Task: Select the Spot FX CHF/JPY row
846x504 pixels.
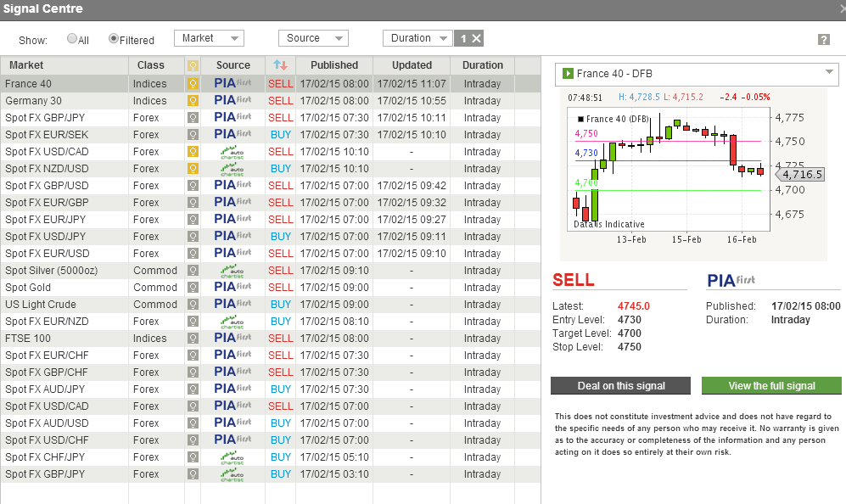Action: click(271, 457)
